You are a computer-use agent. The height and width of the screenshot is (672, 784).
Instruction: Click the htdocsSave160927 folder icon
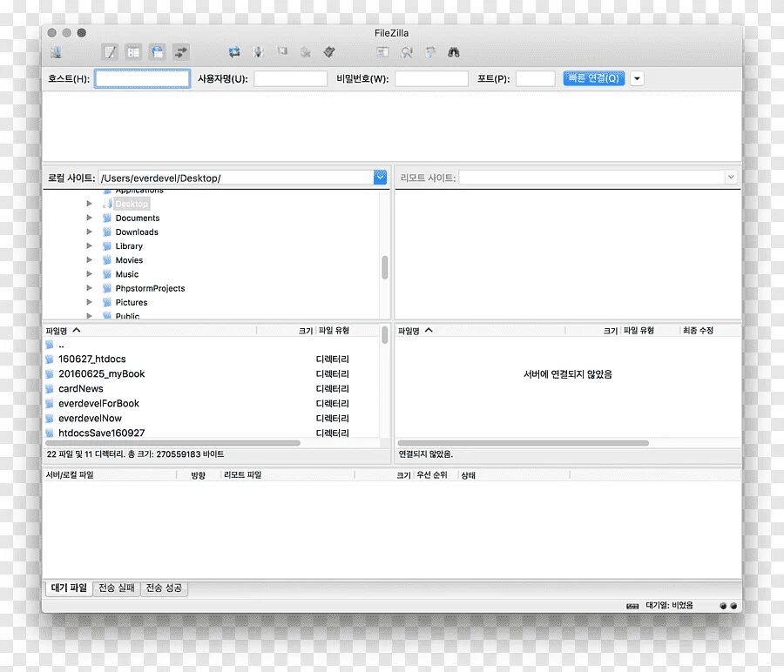[x=50, y=433]
